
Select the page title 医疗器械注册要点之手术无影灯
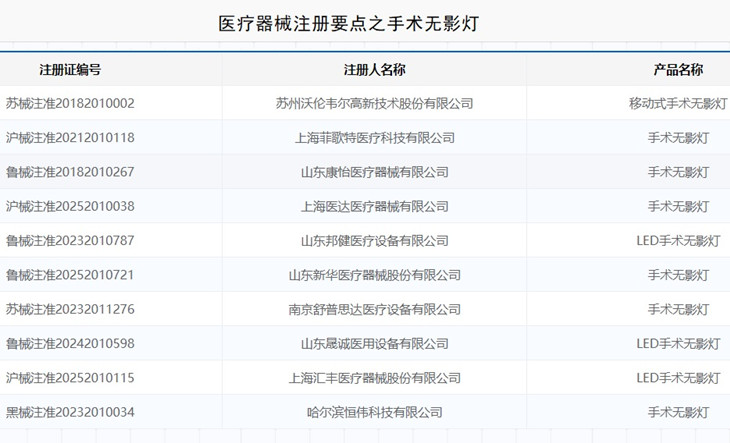tap(349, 23)
